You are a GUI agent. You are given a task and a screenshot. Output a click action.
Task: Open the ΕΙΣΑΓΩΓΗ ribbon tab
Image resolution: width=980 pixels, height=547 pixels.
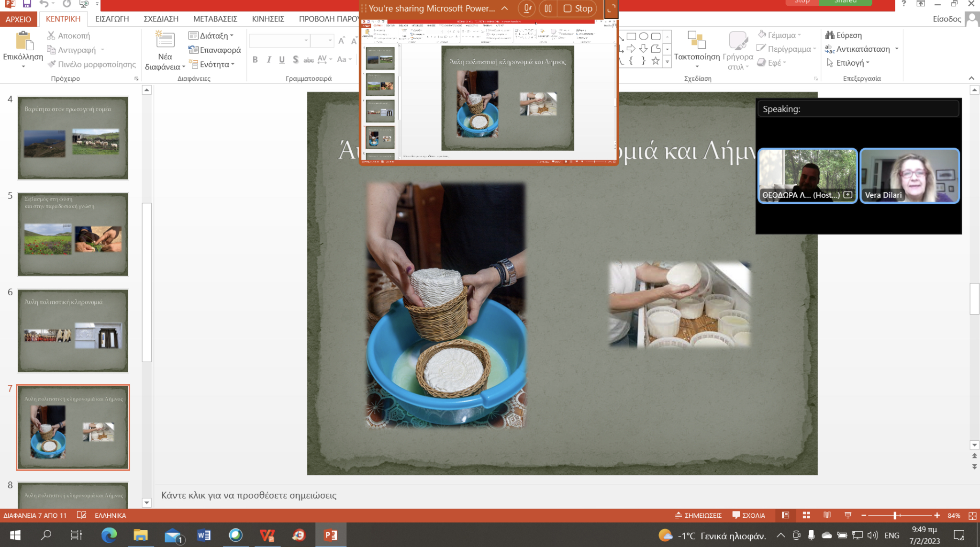click(x=112, y=19)
